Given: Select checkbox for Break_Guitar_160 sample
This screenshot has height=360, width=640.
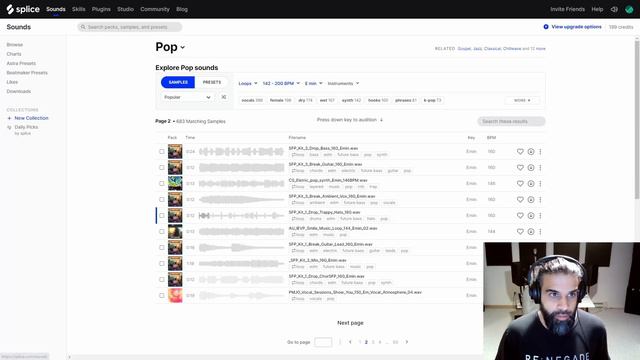Looking at the screenshot, I should tap(162, 167).
